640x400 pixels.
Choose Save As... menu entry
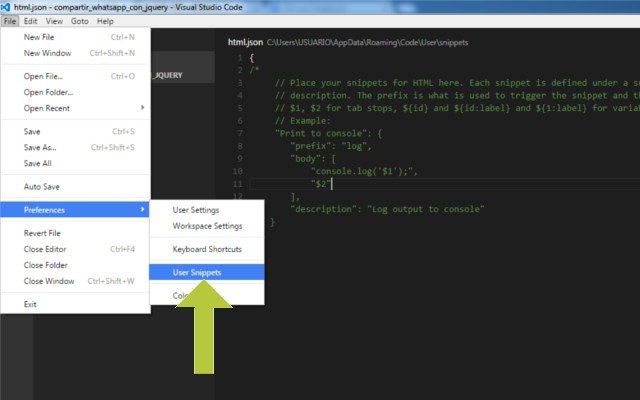click(76, 147)
